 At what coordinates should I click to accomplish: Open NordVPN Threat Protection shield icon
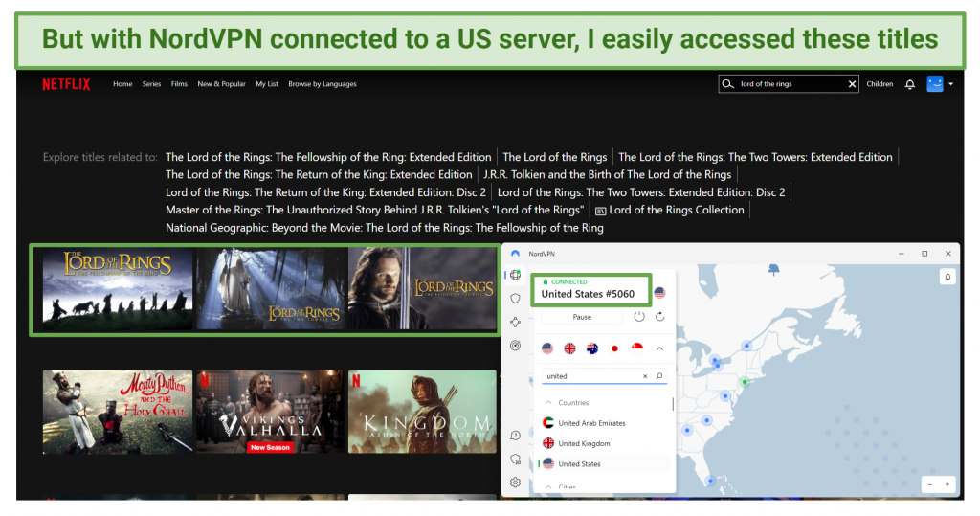click(515, 299)
